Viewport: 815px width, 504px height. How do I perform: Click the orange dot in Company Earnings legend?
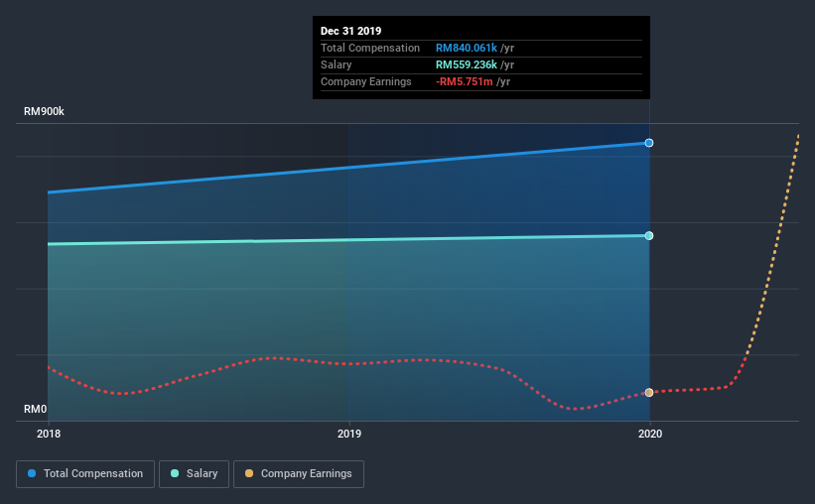click(x=249, y=473)
